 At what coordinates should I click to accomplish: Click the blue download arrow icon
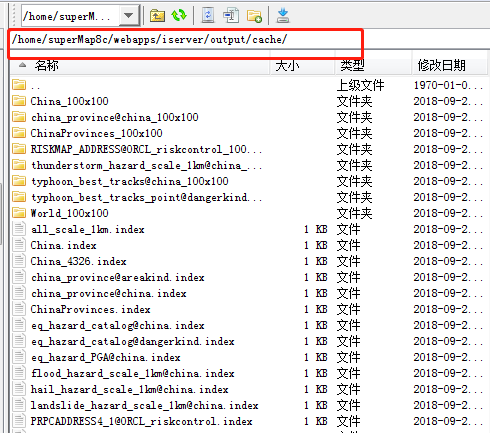click(x=283, y=15)
